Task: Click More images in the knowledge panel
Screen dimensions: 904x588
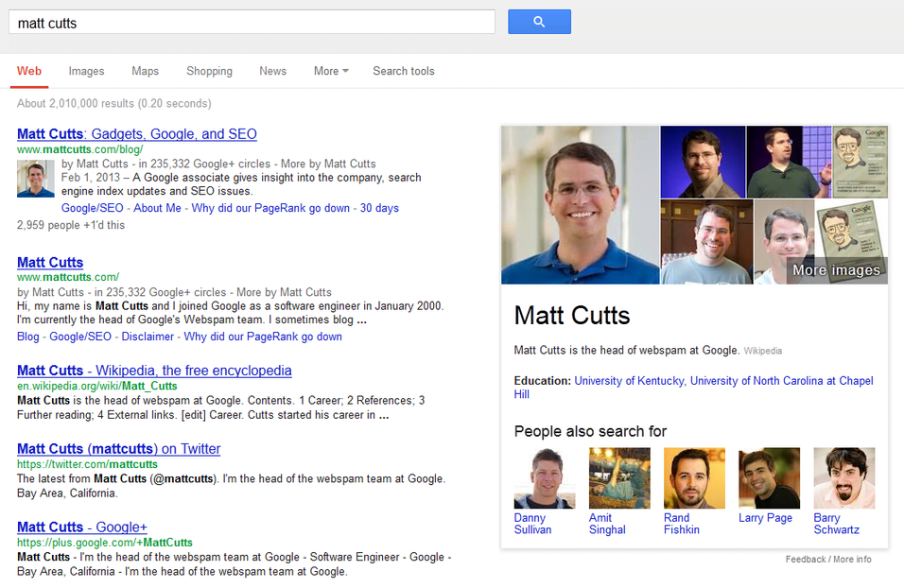Action: pyautogui.click(x=836, y=269)
